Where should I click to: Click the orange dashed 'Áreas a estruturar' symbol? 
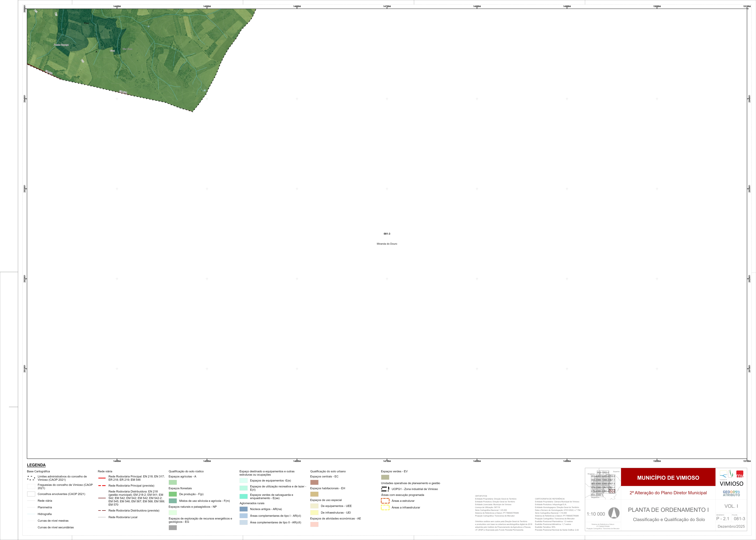[x=385, y=501]
